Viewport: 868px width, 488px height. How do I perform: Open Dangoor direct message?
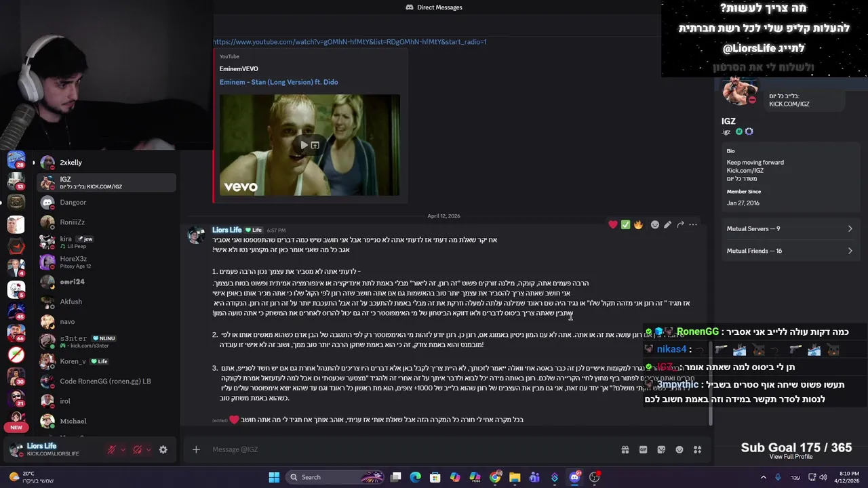(106, 202)
